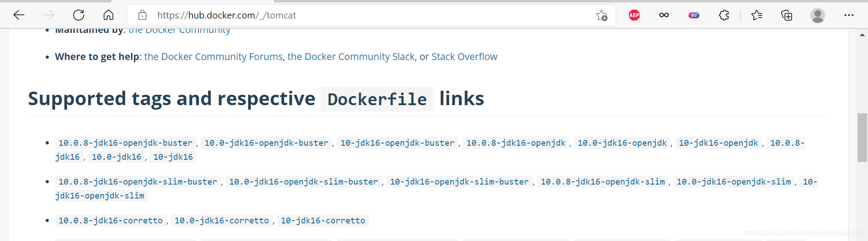
Task: Open the infinity symbol extension
Action: (x=664, y=15)
